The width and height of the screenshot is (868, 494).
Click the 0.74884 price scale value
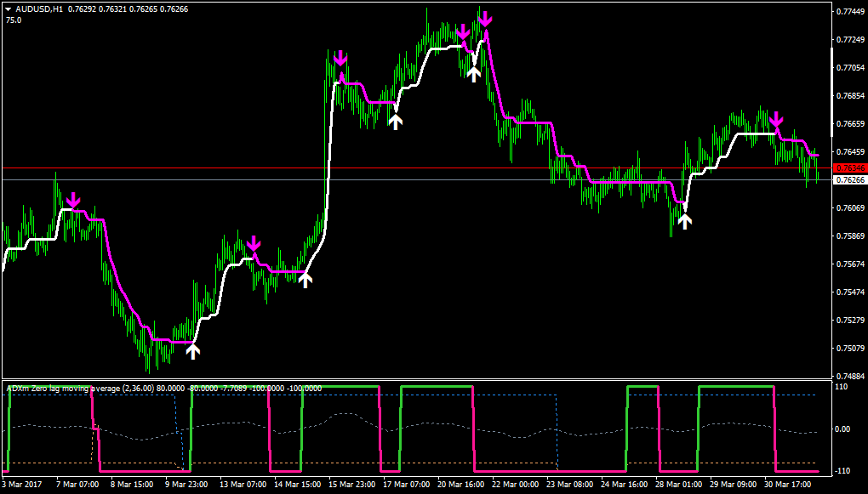click(x=851, y=376)
